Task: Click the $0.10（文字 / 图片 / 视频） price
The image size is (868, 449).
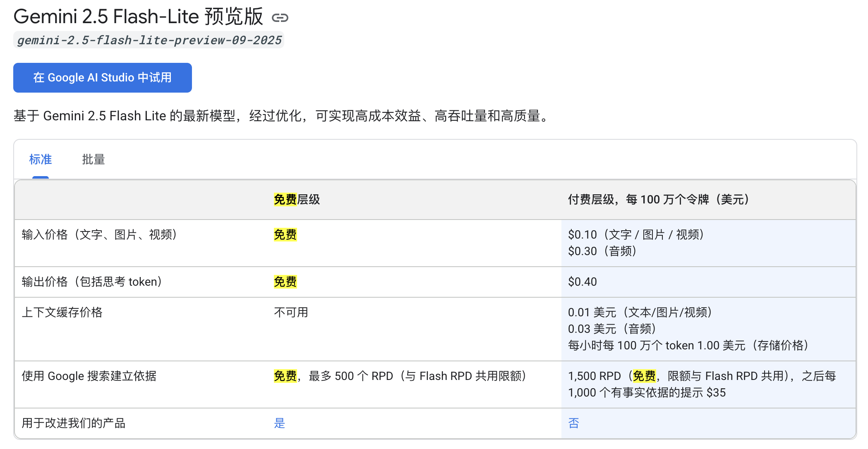Action: [636, 235]
